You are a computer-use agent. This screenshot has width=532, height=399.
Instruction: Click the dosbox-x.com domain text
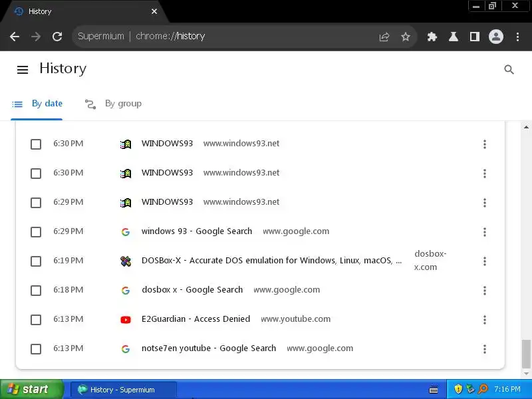click(x=430, y=260)
